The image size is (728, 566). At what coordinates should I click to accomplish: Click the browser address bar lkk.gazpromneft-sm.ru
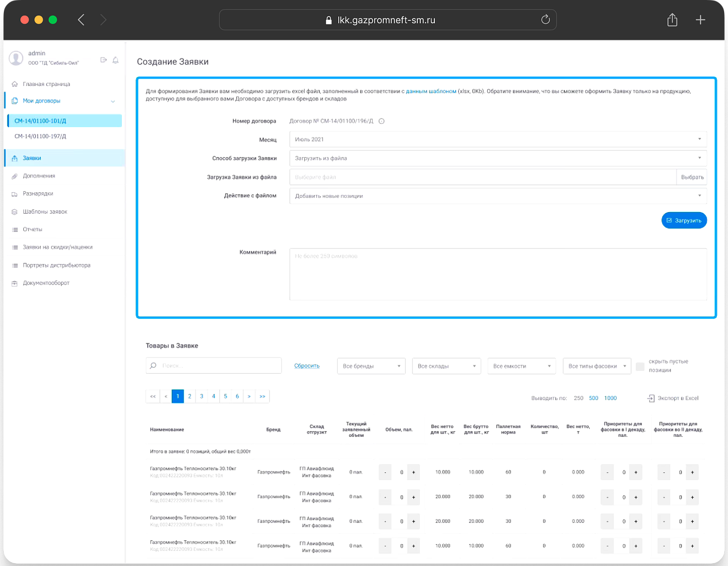point(387,20)
